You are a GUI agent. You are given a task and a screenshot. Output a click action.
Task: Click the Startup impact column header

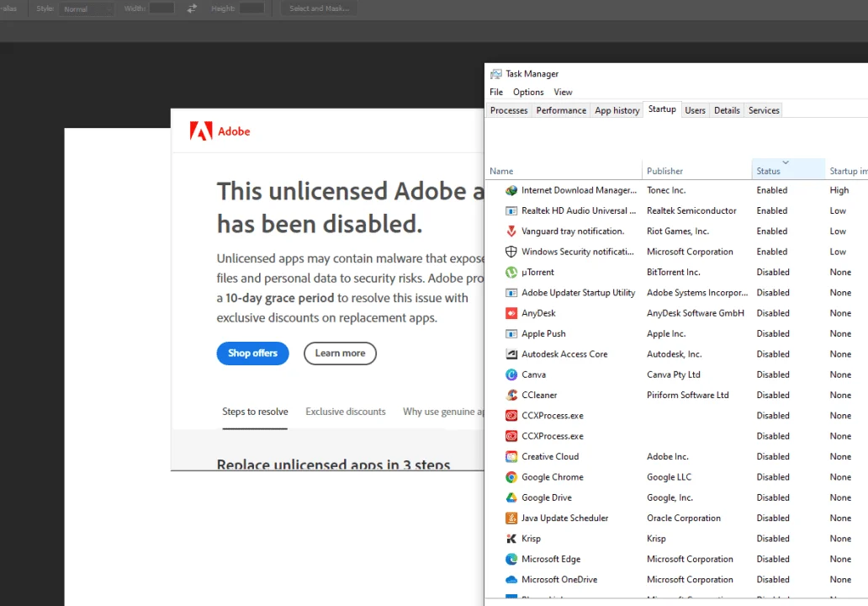pyautogui.click(x=848, y=171)
